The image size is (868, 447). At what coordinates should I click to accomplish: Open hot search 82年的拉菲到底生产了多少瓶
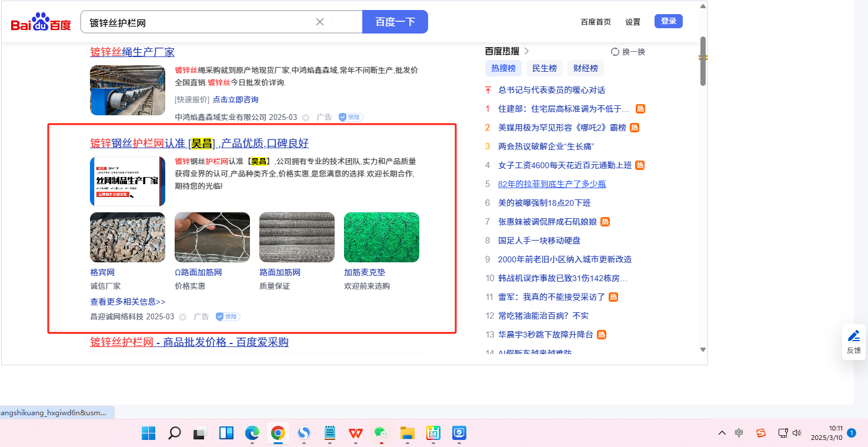552,184
